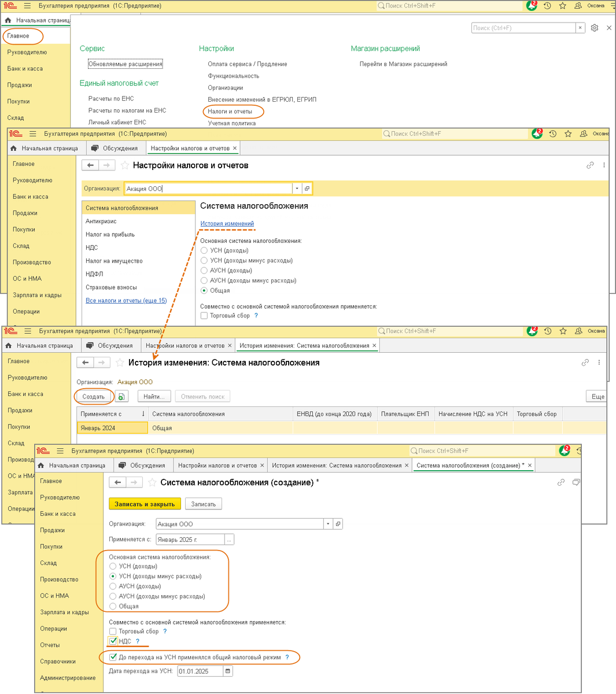Expand organization dropdown arrow in Настройки налогов window
This screenshot has width=616, height=694.
pyautogui.click(x=297, y=189)
